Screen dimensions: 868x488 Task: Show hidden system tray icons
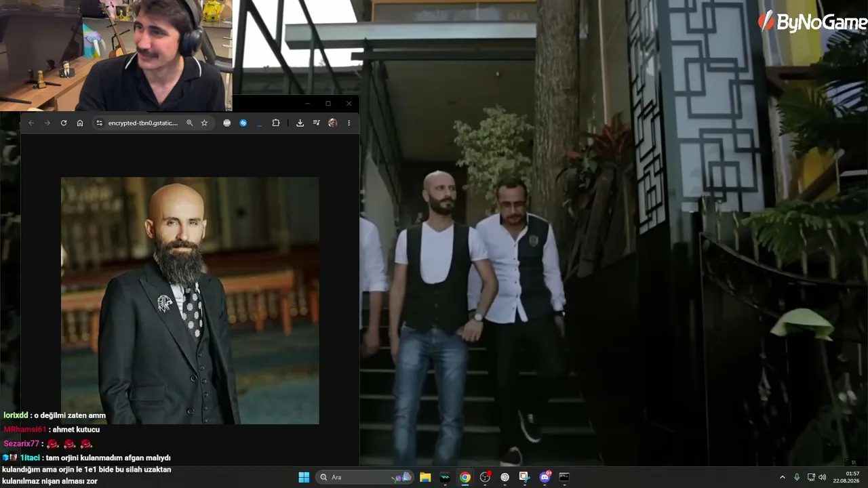click(782, 477)
